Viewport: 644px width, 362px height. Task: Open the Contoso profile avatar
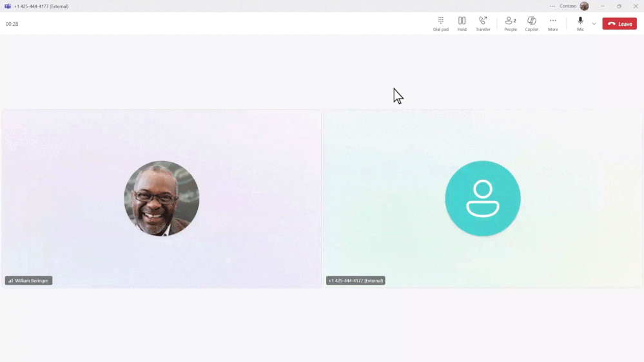tap(584, 6)
